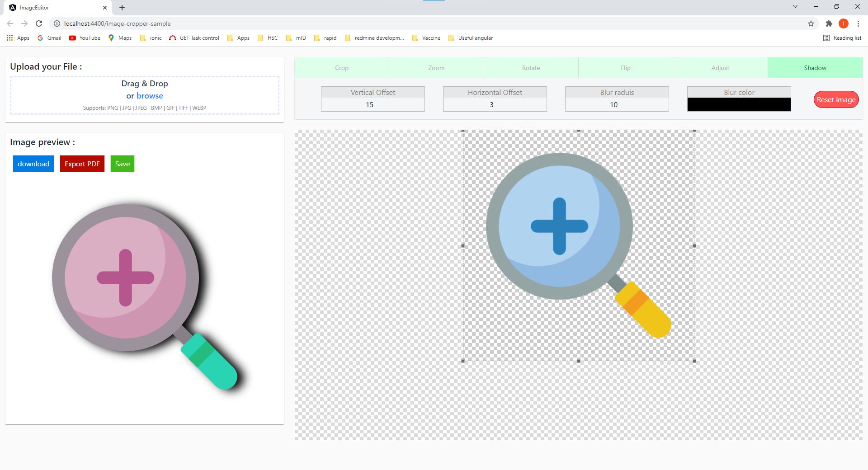
Task: Click the address bar URL
Action: point(118,23)
